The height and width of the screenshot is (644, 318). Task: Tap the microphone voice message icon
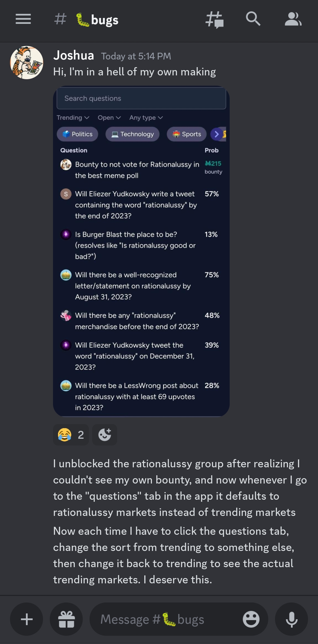coord(291,619)
